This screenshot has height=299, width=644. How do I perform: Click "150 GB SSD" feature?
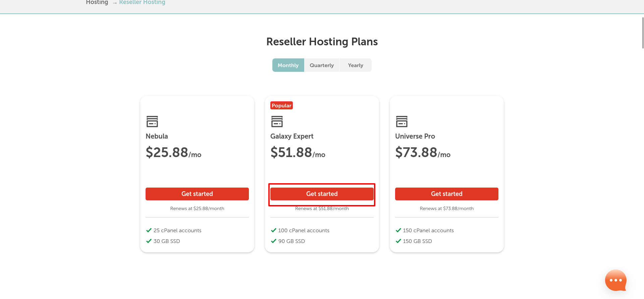click(418, 241)
